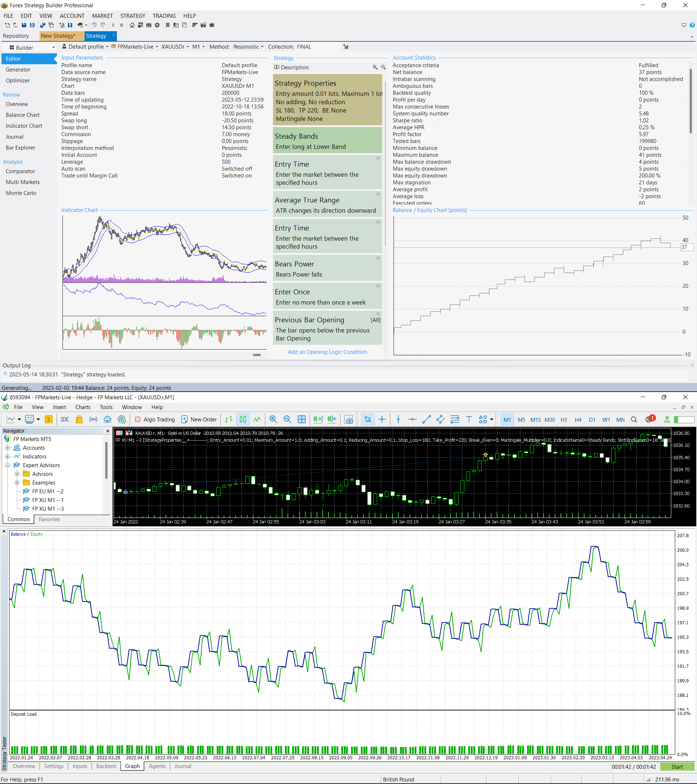Click the Start button in Strategy Tester
Screen dimensions: 697x784
pos(677,766)
